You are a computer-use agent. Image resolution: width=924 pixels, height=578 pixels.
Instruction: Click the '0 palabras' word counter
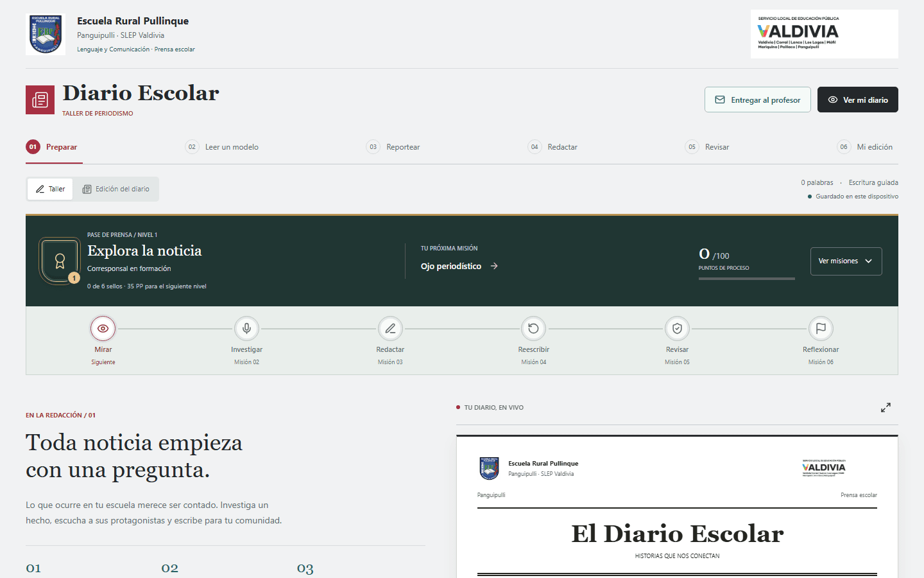click(817, 182)
